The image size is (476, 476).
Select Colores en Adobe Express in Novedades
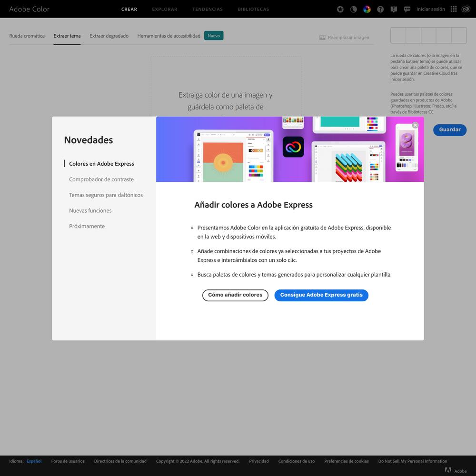[101, 164]
